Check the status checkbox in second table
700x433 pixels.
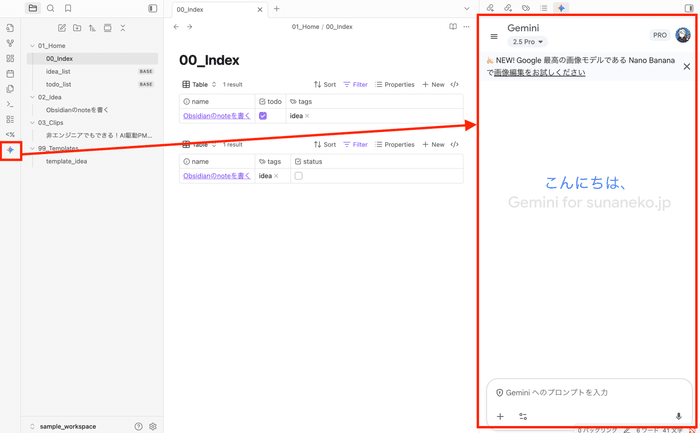pyautogui.click(x=299, y=176)
